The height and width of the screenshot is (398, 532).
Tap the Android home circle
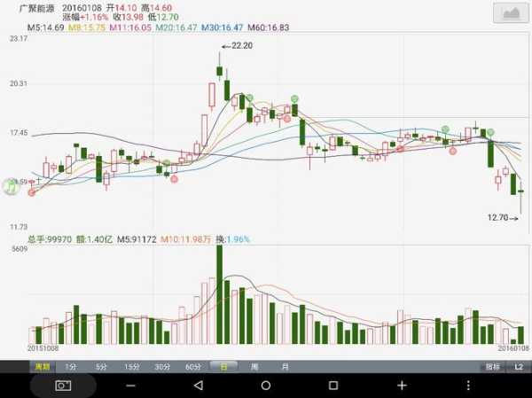coord(266,386)
